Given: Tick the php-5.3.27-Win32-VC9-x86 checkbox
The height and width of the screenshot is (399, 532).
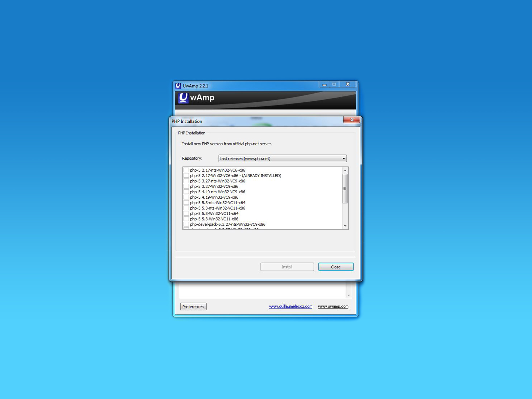Looking at the screenshot, I should (186, 186).
